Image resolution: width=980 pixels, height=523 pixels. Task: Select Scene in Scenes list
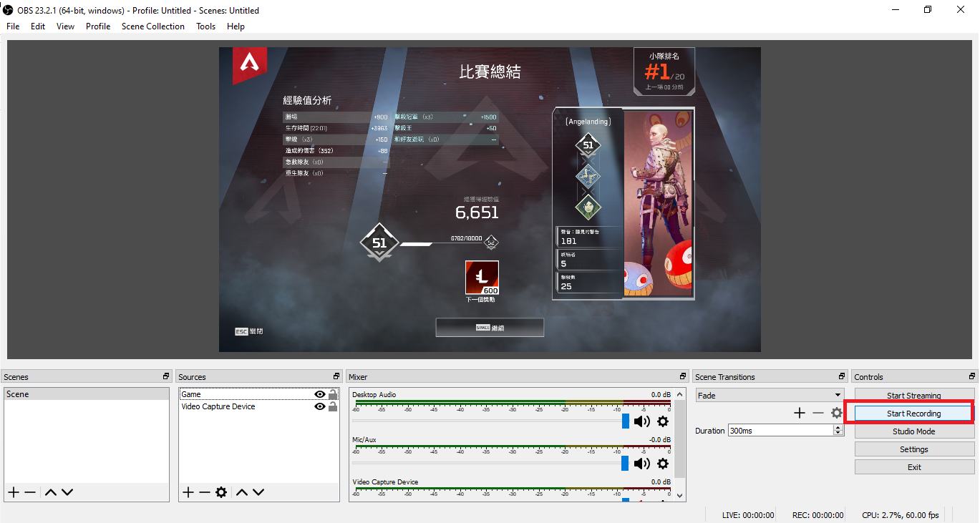86,394
